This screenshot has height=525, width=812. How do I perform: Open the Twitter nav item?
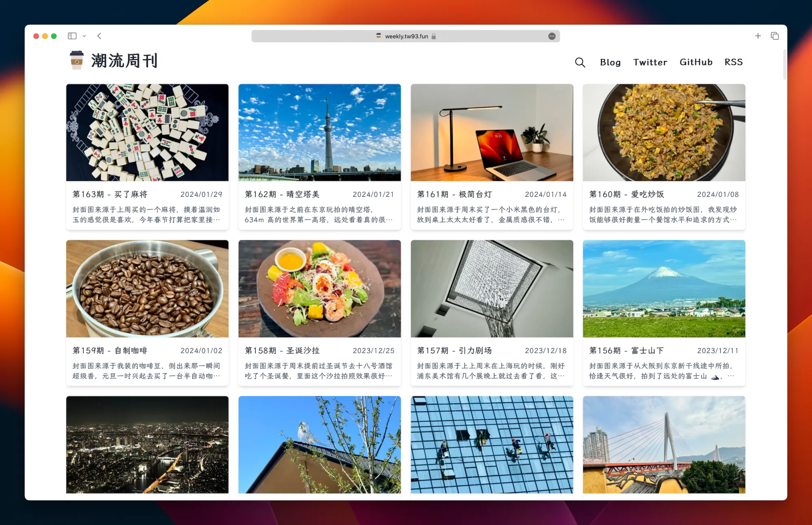pyautogui.click(x=650, y=62)
